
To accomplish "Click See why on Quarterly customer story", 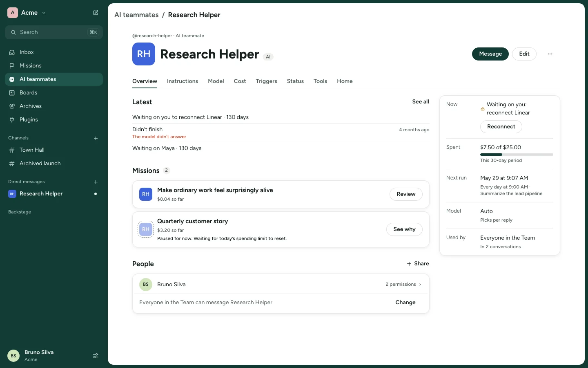I will coord(404,229).
